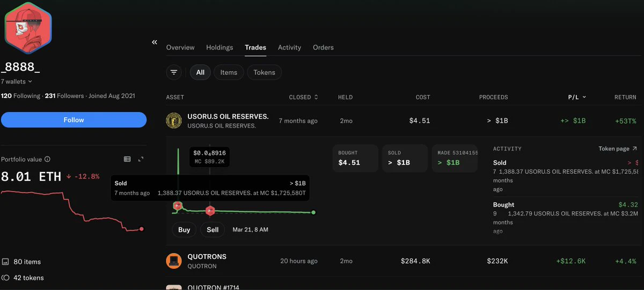View the 120 Following list
This screenshot has height=290, width=644.
pyautogui.click(x=20, y=96)
